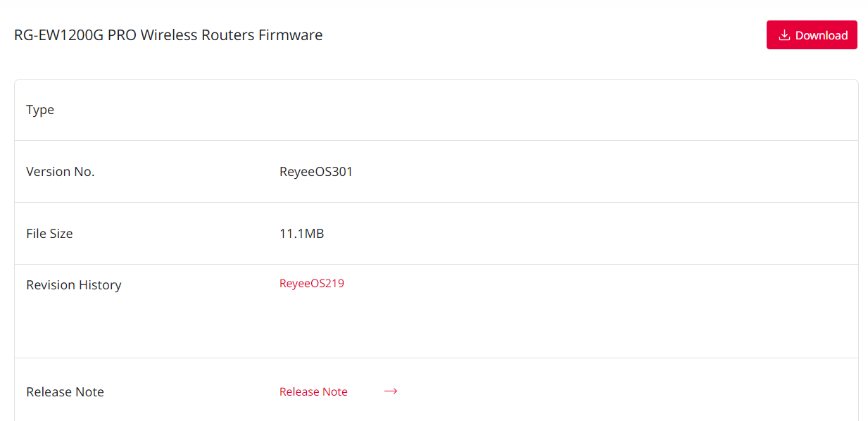Click the Type row label

pos(40,110)
